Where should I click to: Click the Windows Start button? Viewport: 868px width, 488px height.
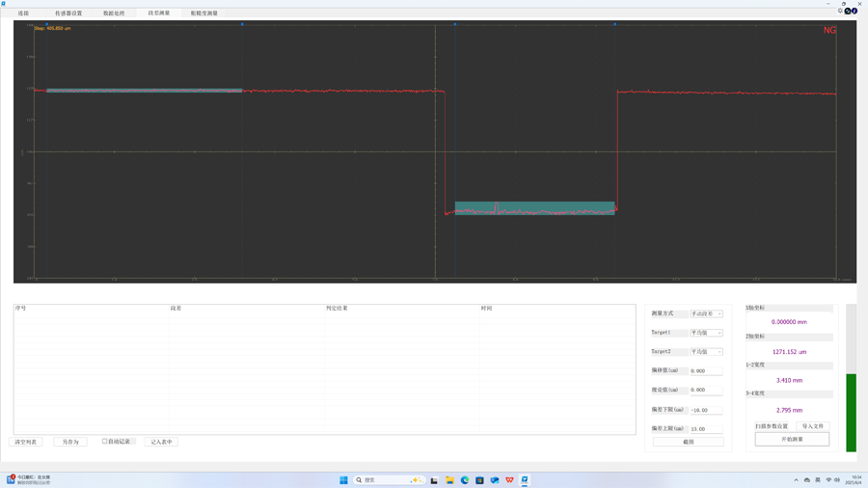(343, 480)
